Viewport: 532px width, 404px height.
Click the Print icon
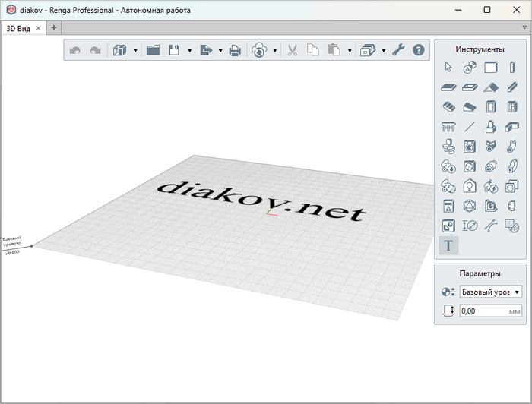click(x=236, y=50)
